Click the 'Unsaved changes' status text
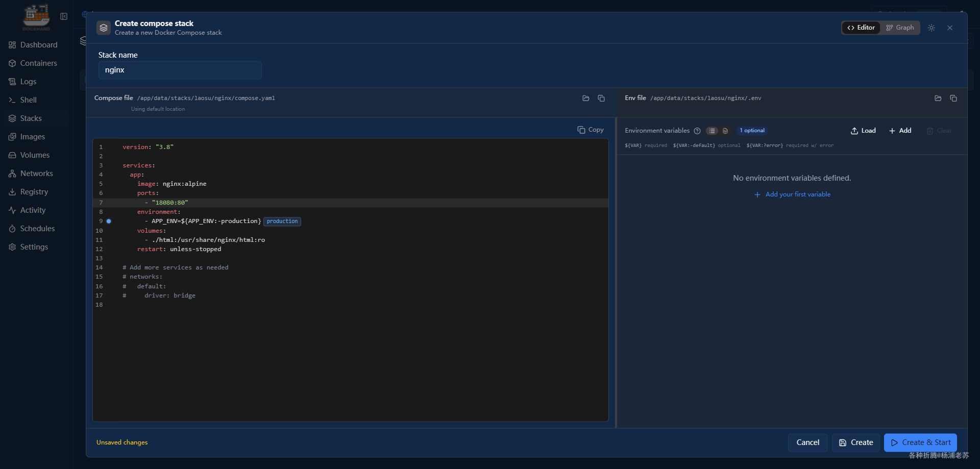 tap(122, 442)
